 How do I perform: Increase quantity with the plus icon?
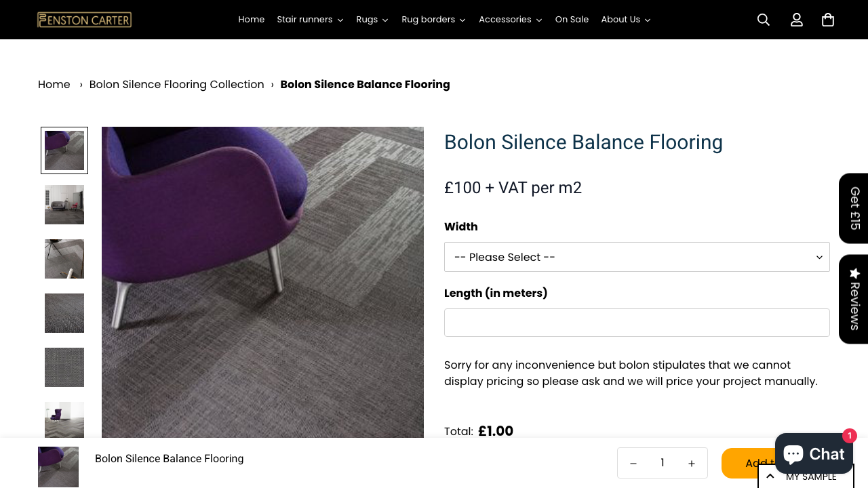(x=691, y=463)
